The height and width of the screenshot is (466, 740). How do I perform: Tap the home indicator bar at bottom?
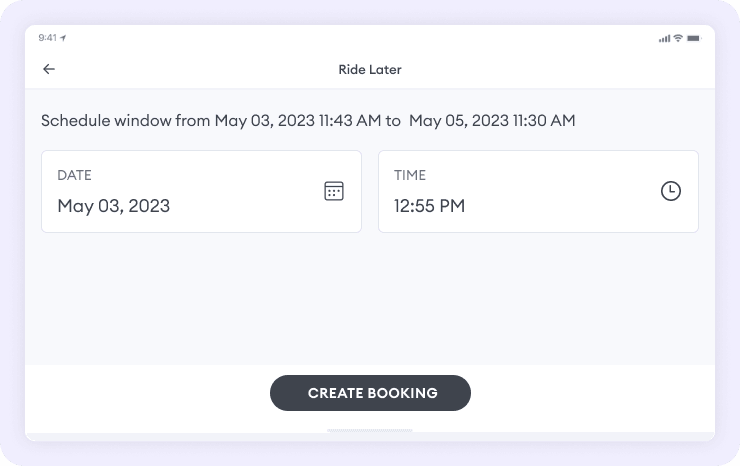pyautogui.click(x=370, y=431)
